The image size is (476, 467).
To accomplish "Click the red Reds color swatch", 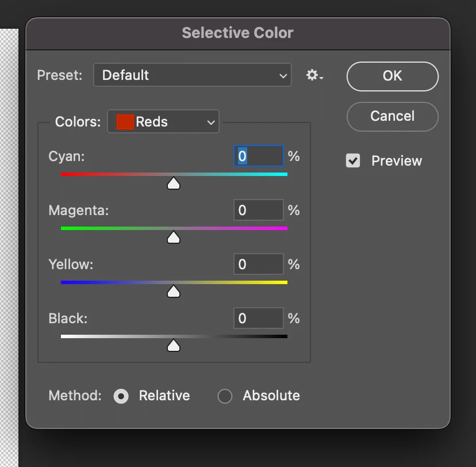I will (x=125, y=122).
